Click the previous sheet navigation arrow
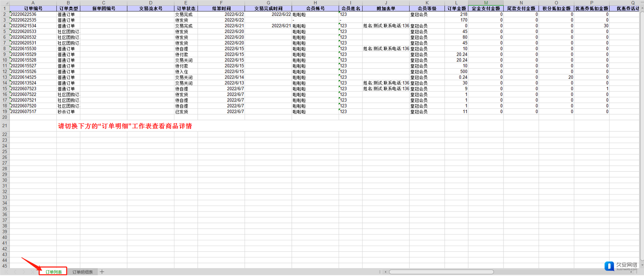Viewport: 644px width, 276px height. point(15,272)
